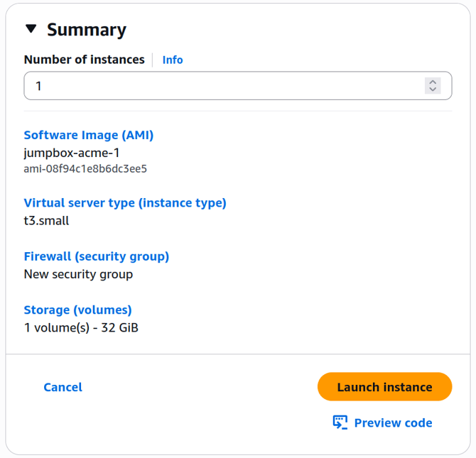Increase instance count with the up arrow
Image resolution: width=476 pixels, height=458 pixels.
(x=433, y=82)
